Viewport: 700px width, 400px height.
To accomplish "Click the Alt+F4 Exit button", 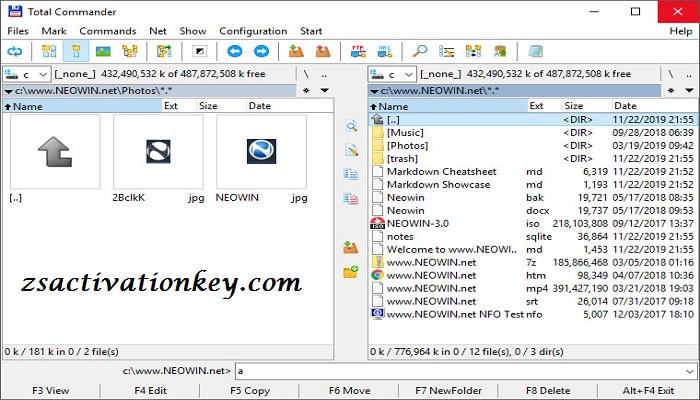I will pos(648,391).
